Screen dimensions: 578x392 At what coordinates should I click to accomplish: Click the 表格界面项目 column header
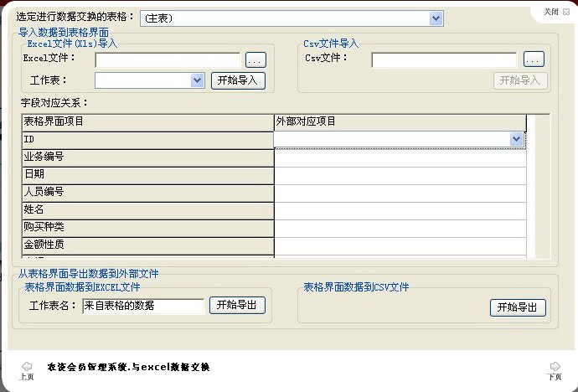coord(147,122)
